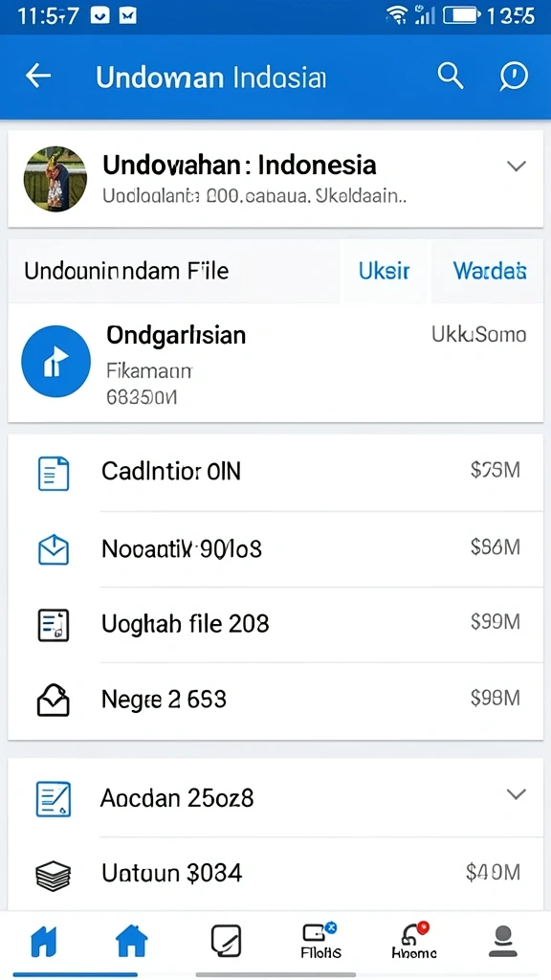
Task: Open the CadIntior 0IN row
Action: click(x=275, y=473)
